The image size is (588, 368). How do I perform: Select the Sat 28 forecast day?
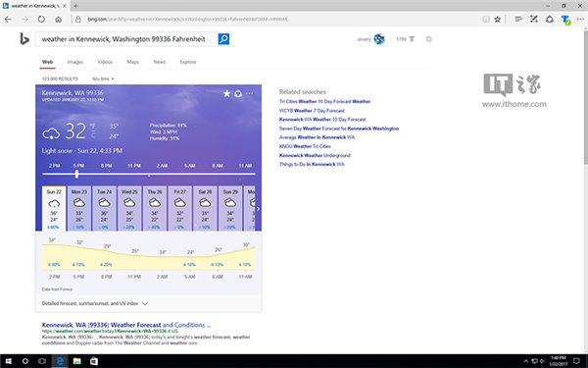pos(205,208)
